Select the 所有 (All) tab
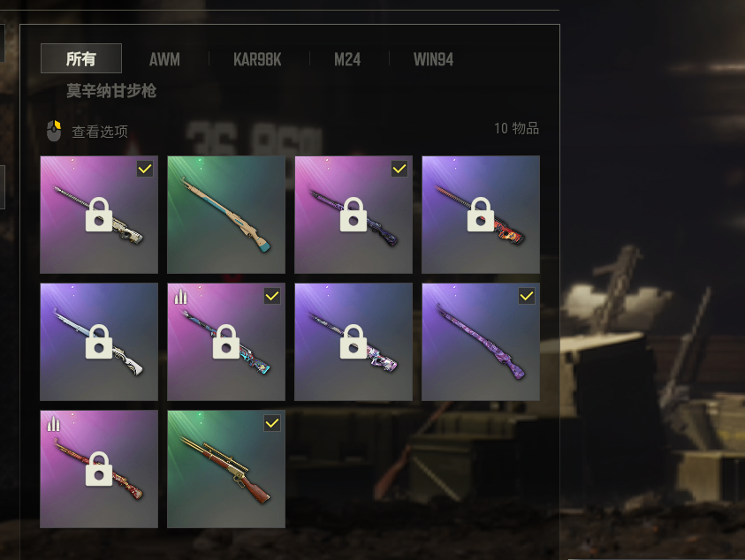The image size is (745, 560). click(81, 58)
